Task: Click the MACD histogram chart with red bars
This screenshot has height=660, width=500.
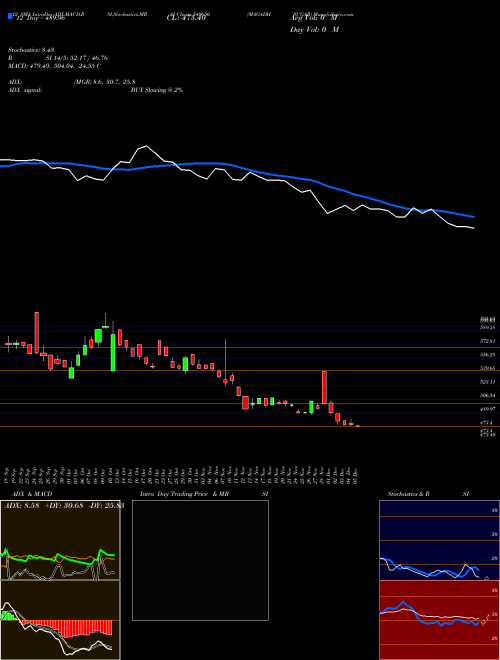Action: [60, 620]
